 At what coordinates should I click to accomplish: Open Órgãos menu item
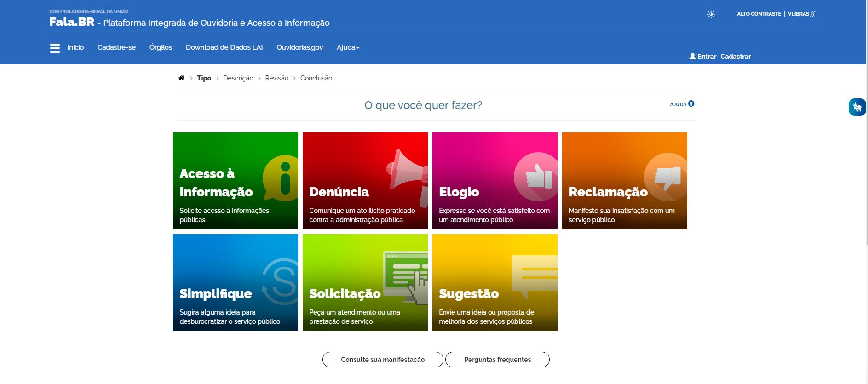pos(161,47)
